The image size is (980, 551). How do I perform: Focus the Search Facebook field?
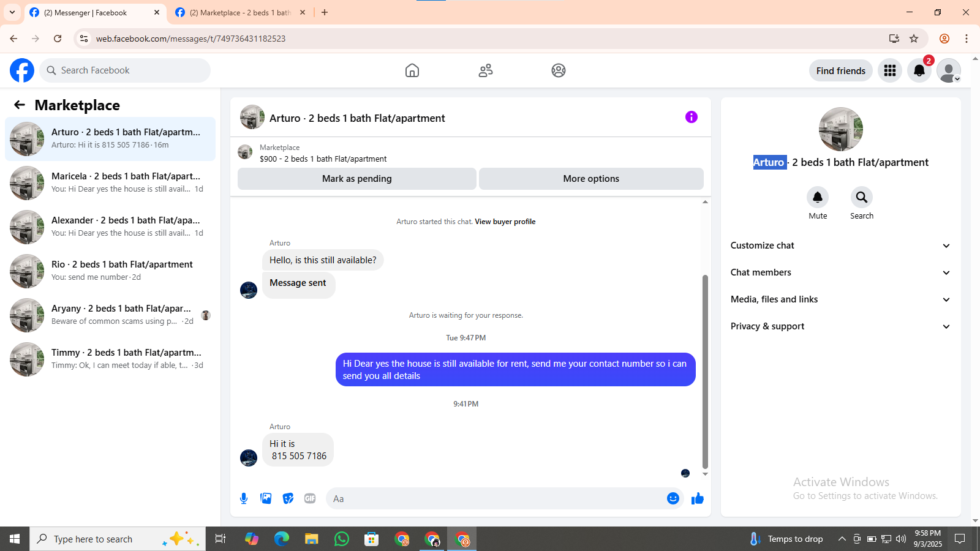click(x=125, y=70)
